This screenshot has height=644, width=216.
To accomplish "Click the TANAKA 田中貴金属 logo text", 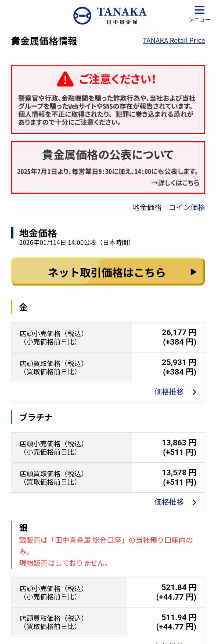I will [122, 16].
